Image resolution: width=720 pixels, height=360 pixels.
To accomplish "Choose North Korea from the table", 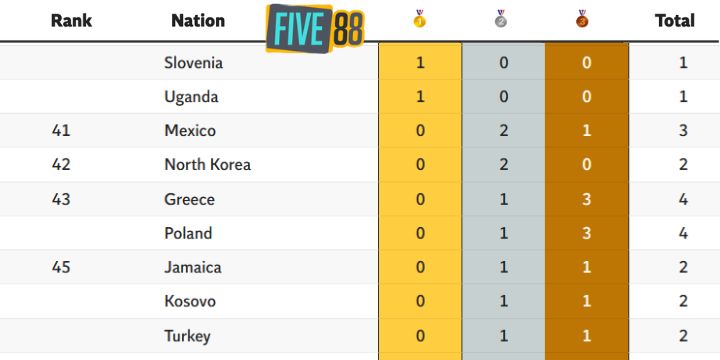I will [208, 165].
